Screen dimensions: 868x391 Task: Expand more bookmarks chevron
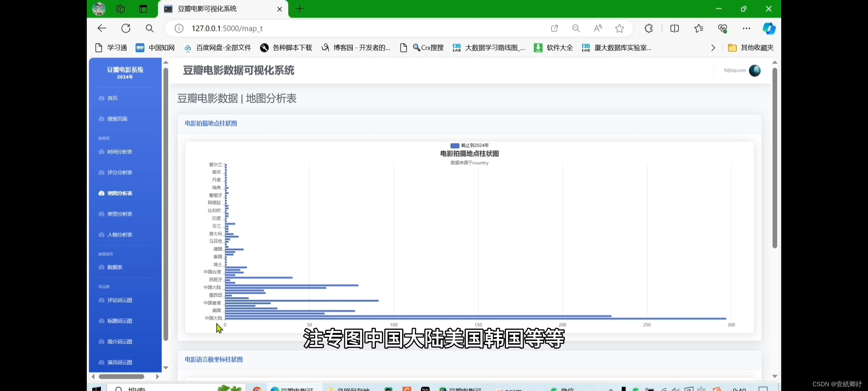click(713, 47)
